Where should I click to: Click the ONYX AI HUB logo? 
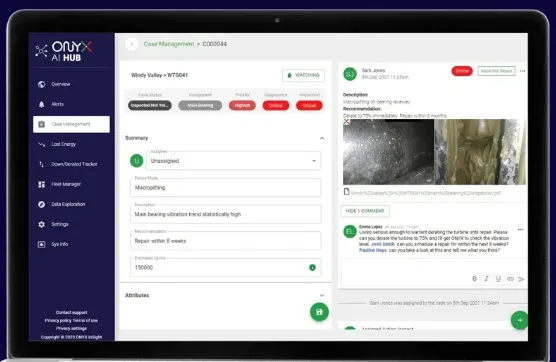[x=64, y=51]
